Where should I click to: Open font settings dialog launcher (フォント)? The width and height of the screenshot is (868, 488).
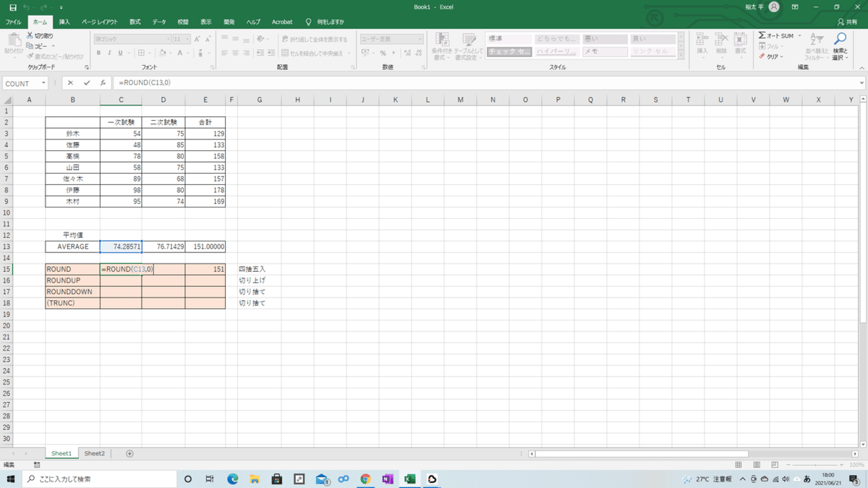point(214,67)
